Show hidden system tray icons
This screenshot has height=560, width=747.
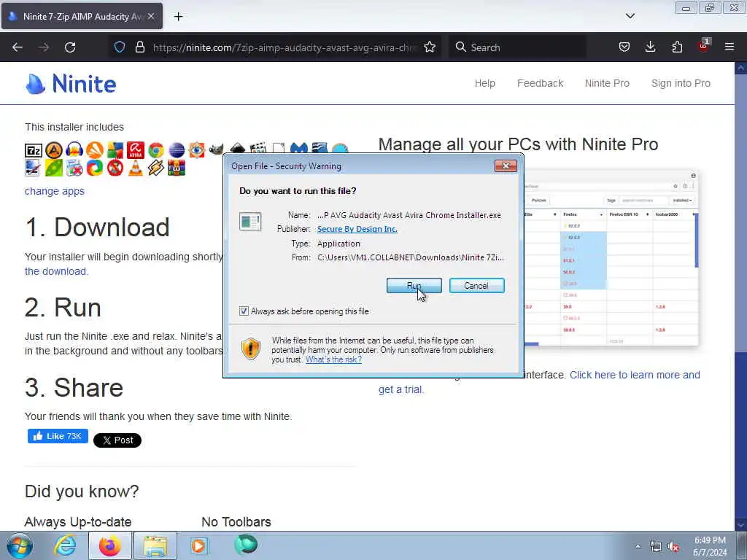pyautogui.click(x=638, y=547)
